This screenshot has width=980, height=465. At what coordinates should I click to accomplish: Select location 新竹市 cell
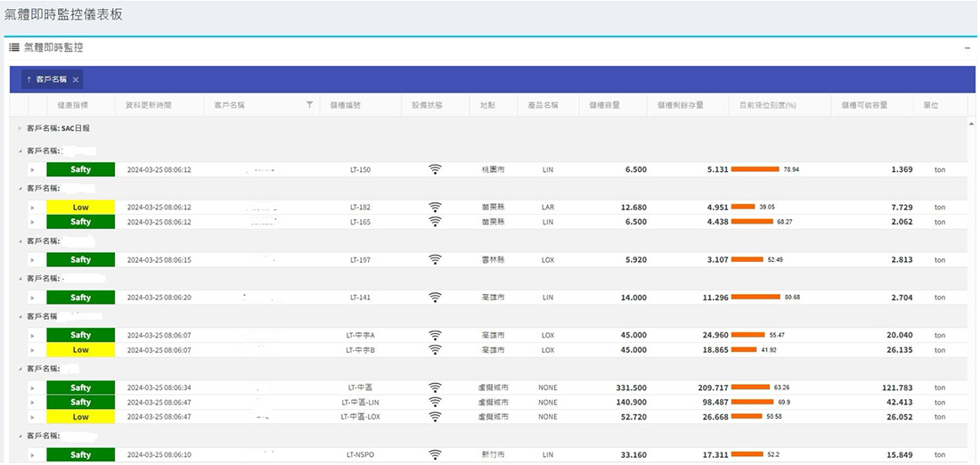click(x=493, y=455)
